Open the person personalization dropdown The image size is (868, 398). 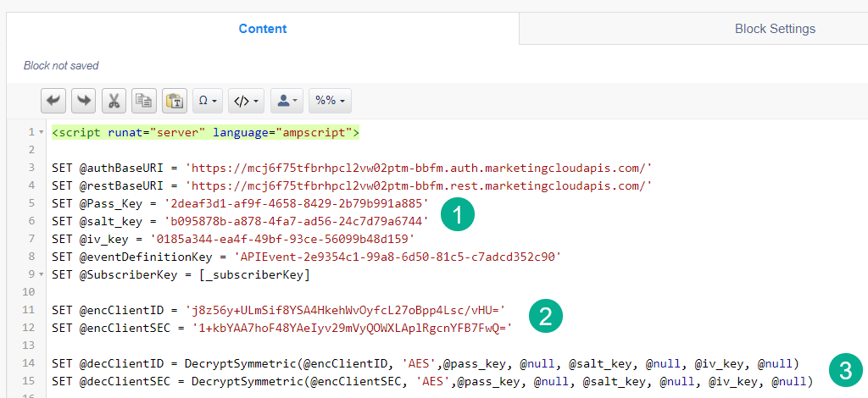[x=287, y=101]
